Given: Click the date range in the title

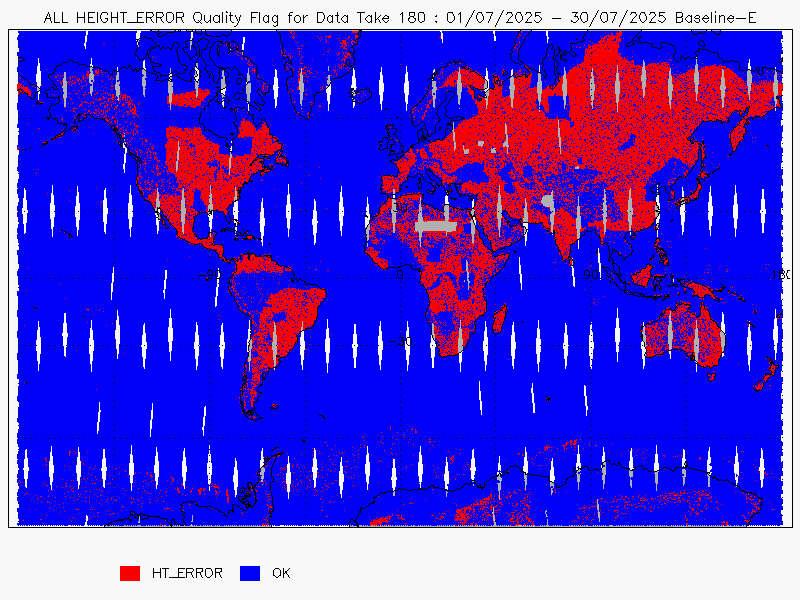Looking at the screenshot, I should [x=556, y=18].
